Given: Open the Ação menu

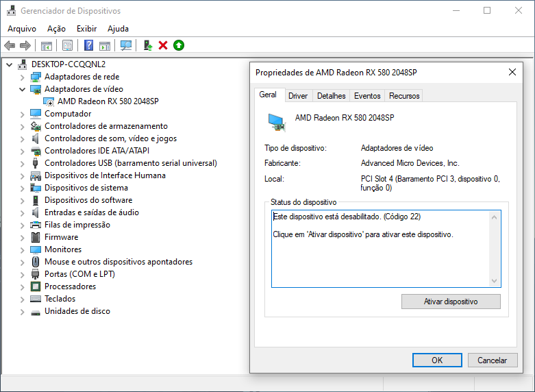Looking at the screenshot, I should point(56,29).
